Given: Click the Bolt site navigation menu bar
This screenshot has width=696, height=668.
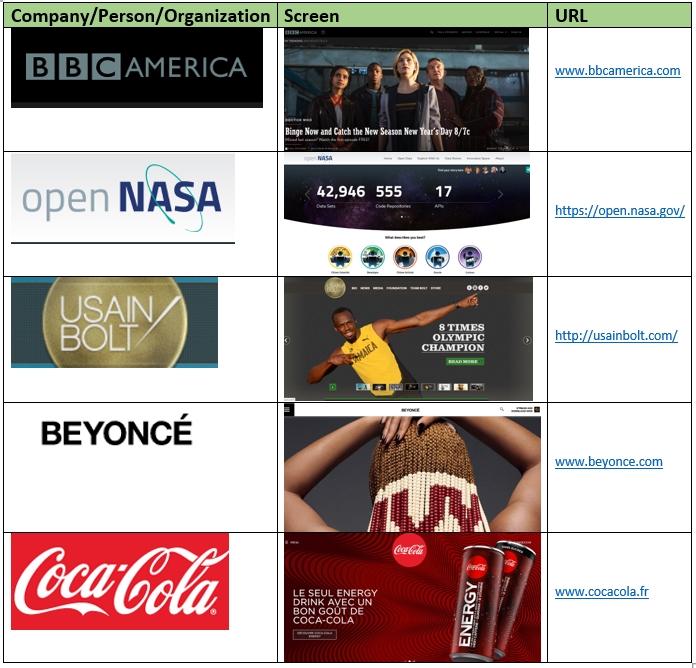Looking at the screenshot, I should [x=396, y=288].
